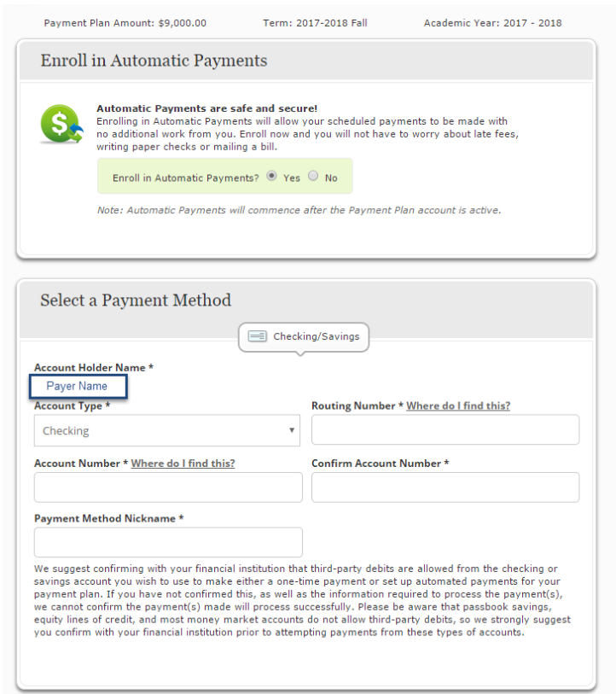Click the Routing Number input field
Screen dimensions: 616x694
[x=445, y=429]
